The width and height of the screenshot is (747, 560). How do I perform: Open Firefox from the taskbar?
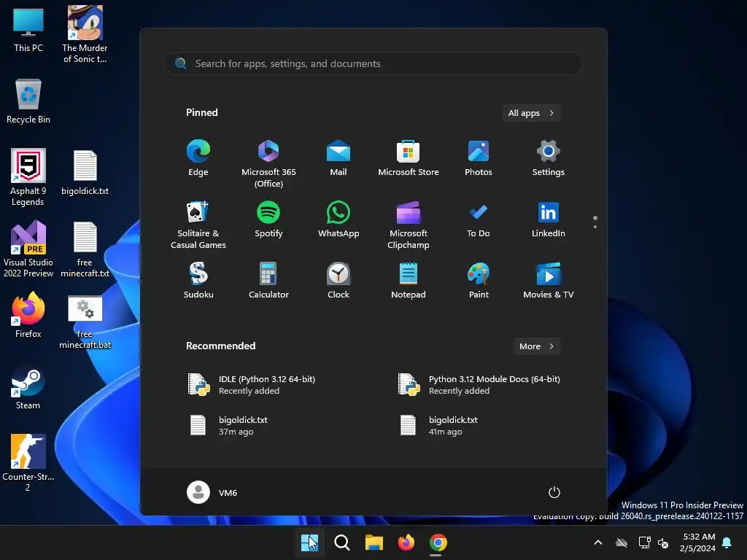point(406,542)
